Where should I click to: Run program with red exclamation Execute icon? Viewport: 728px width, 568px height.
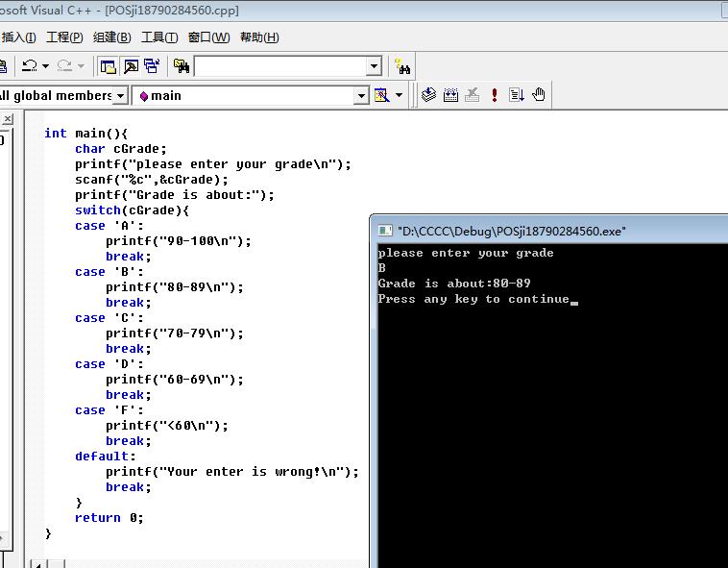tap(495, 95)
